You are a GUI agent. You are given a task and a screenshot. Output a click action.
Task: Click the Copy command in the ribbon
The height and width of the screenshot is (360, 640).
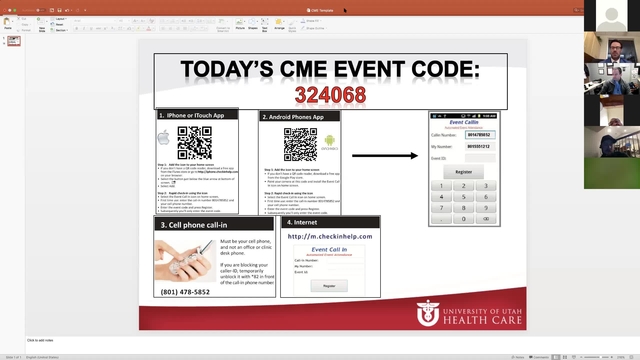tap(23, 24)
